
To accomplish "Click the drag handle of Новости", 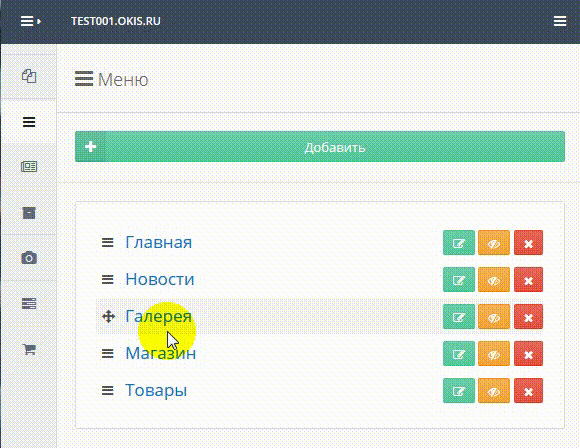I will pyautogui.click(x=108, y=279).
